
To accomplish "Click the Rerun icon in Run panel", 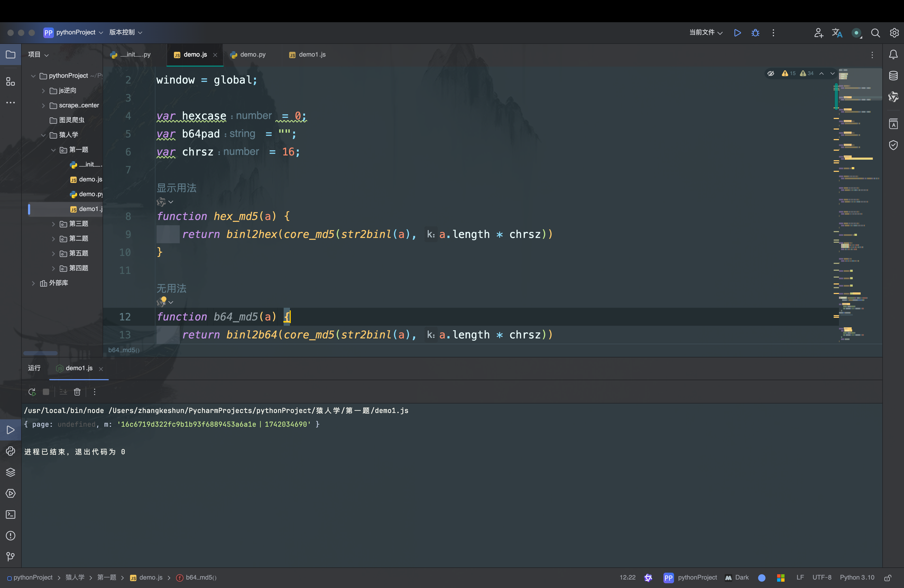I will (32, 392).
